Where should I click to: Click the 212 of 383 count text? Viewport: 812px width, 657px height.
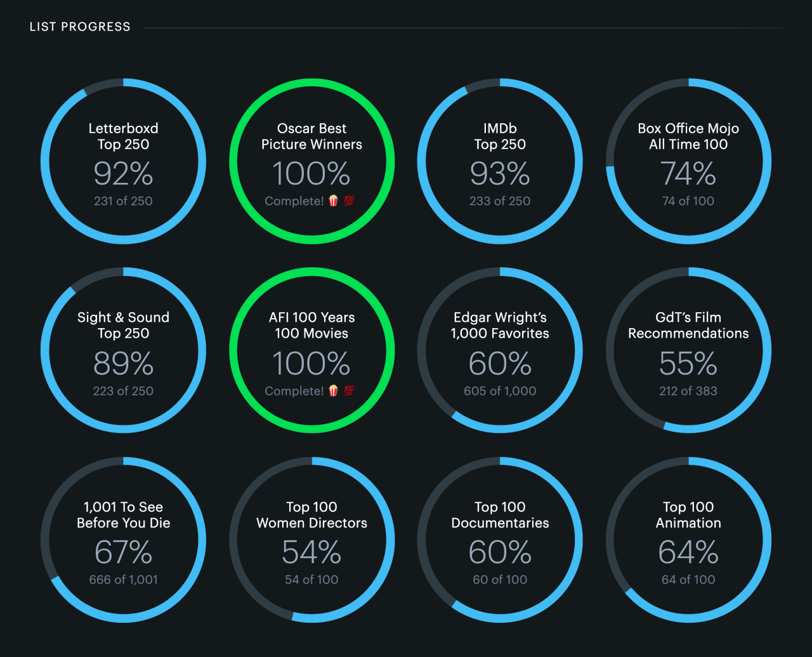click(x=688, y=391)
